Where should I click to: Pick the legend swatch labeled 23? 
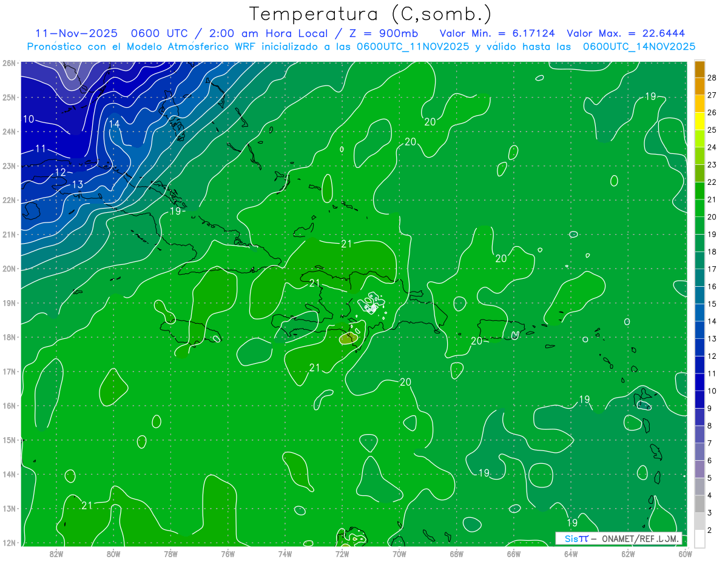[x=699, y=156]
